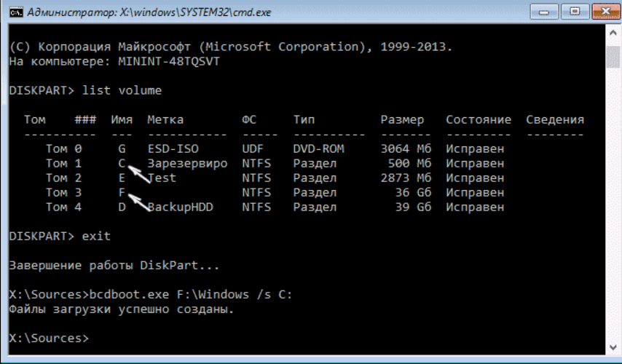The height and width of the screenshot is (364, 622).
Task: Click the DVD-ROM type entry
Action: click(318, 149)
